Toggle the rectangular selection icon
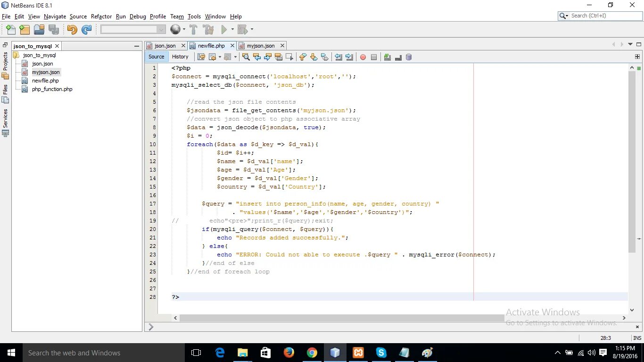The width and height of the screenshot is (644, 362). [x=289, y=57]
